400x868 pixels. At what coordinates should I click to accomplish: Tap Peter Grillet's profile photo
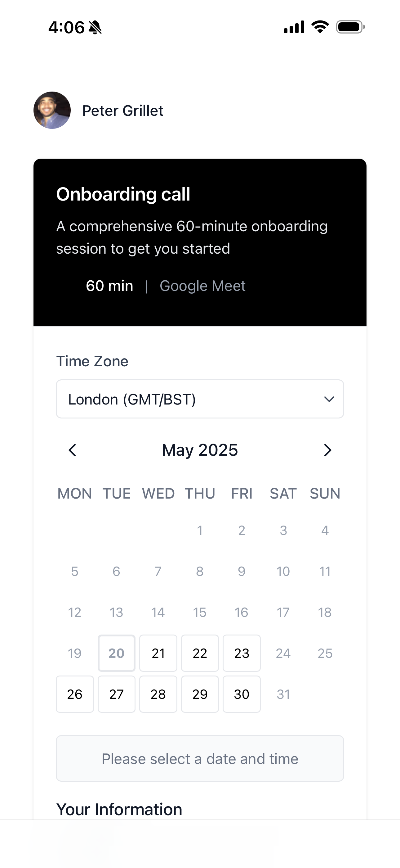pyautogui.click(x=52, y=110)
